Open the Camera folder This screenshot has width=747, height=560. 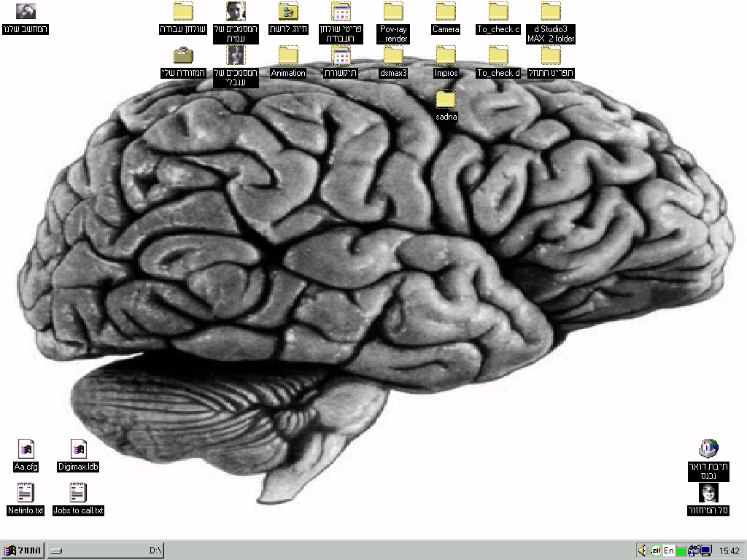446,12
